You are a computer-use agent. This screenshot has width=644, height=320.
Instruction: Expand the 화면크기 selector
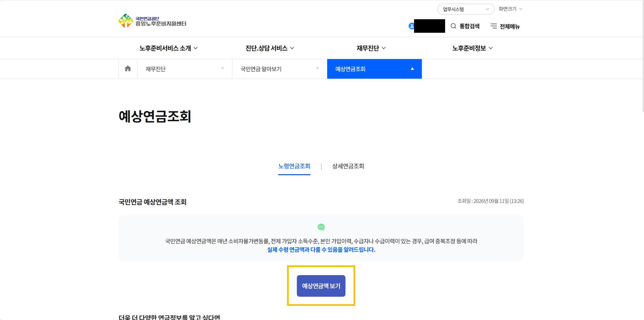coord(510,9)
